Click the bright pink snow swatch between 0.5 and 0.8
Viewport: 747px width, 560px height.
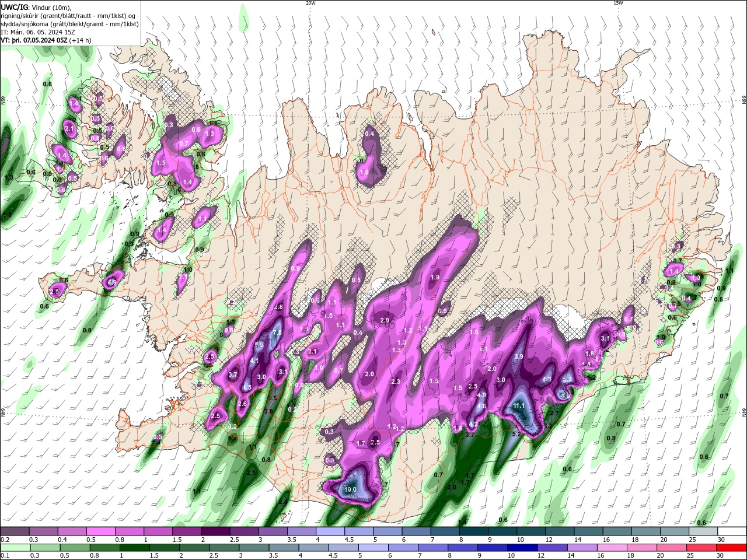coord(100,531)
